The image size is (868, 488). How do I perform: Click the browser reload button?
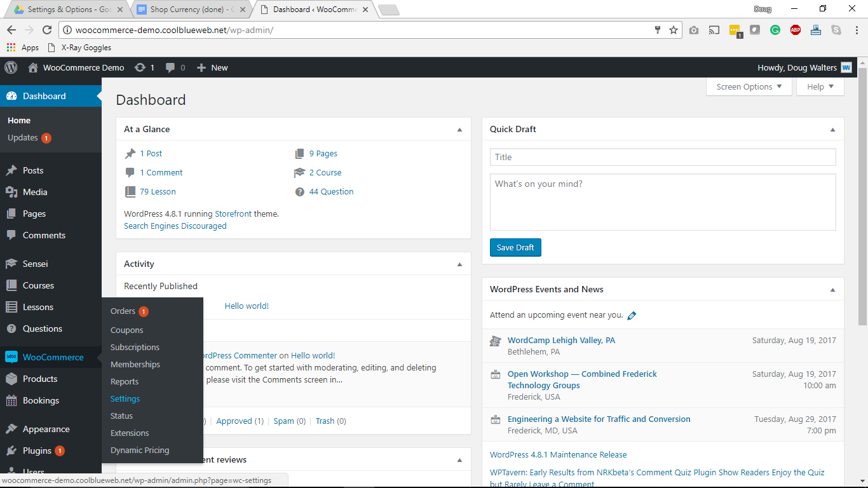point(46,30)
